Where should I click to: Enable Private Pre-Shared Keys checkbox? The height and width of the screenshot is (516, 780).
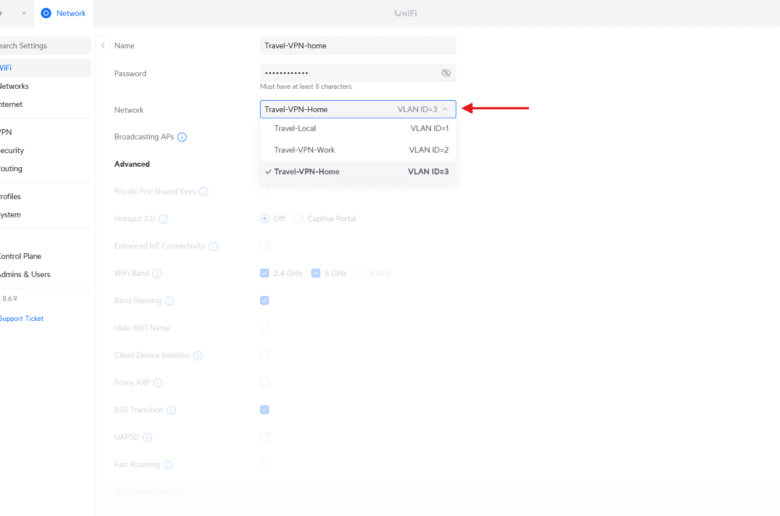[265, 191]
